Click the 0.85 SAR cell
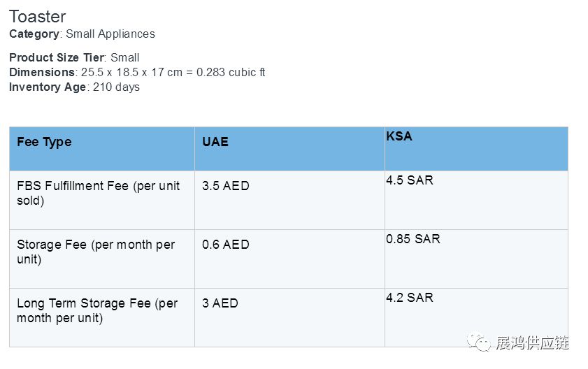The image size is (588, 369). click(x=413, y=239)
